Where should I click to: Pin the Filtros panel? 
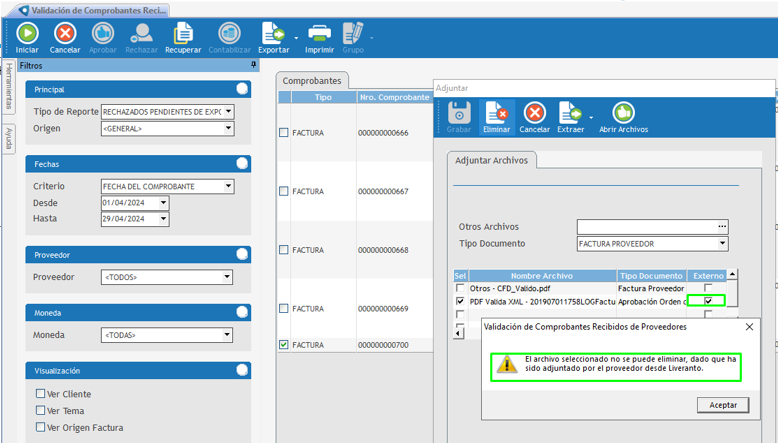(x=253, y=65)
